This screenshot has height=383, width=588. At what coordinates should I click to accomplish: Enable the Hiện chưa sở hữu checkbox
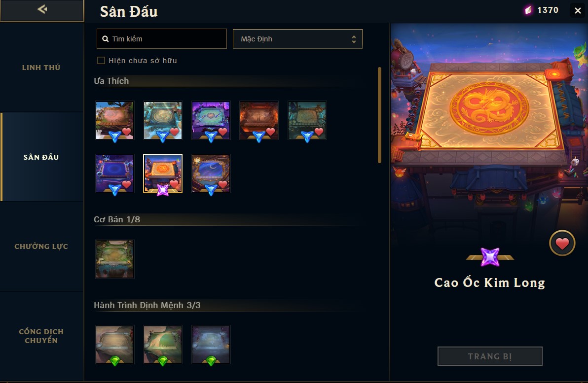pos(101,60)
